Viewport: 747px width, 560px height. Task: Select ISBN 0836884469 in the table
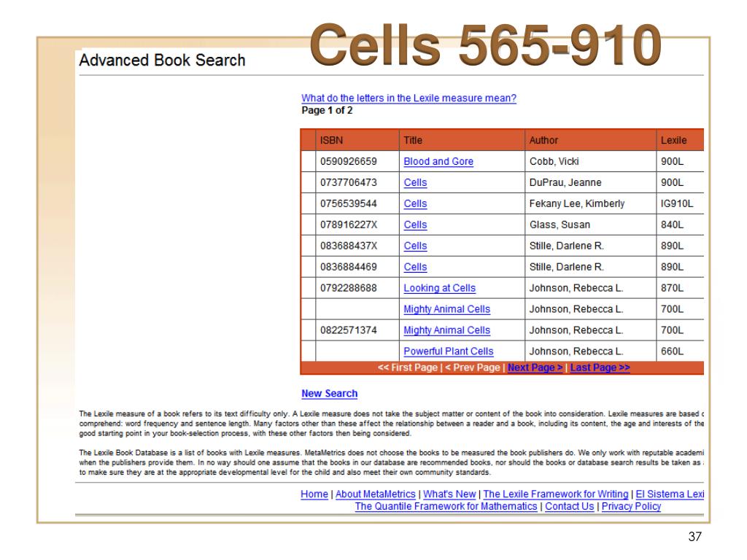pyautogui.click(x=348, y=267)
